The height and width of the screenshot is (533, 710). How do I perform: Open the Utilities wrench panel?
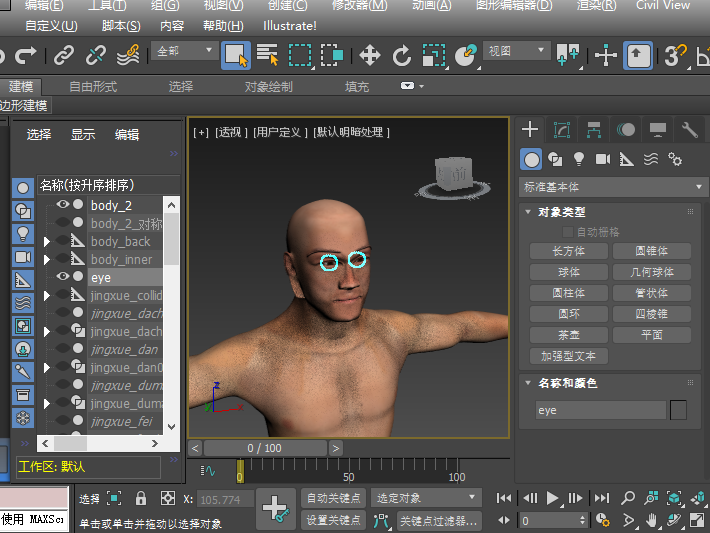689,130
